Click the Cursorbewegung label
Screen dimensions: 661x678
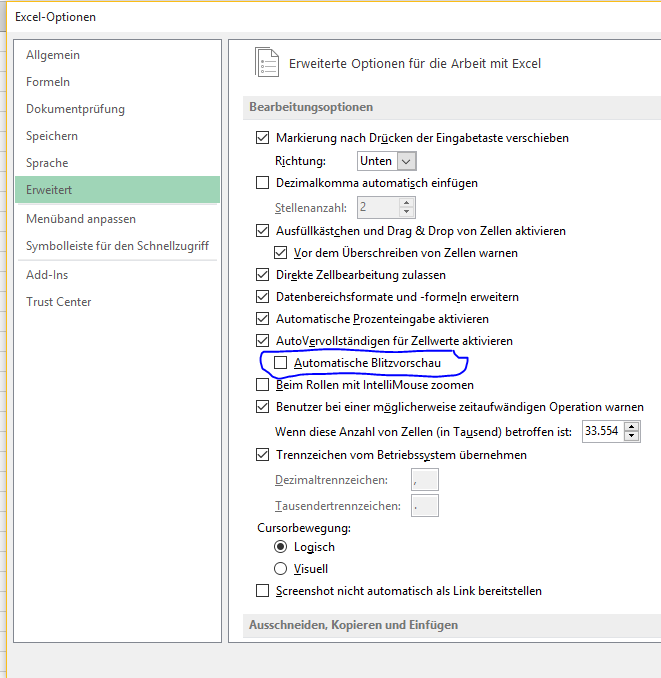pyautogui.click(x=304, y=528)
